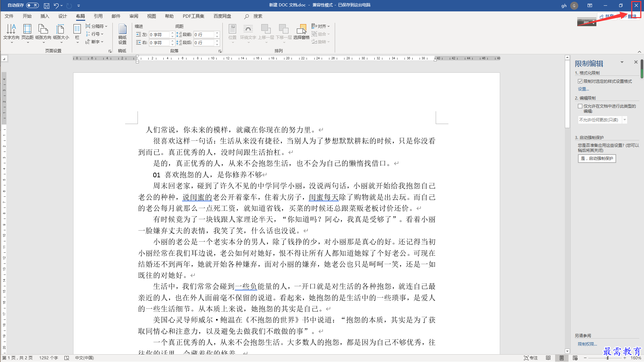
Task: Open the 文件 menu tab
Action: coord(9,16)
